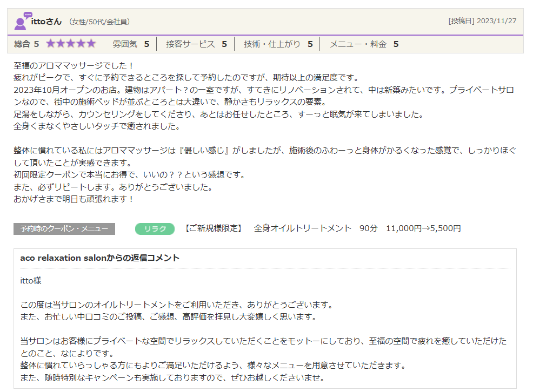This screenshot has height=392, width=533.
Task: Click the 女性/50代/会社員 reviewer details
Action: click(x=99, y=22)
